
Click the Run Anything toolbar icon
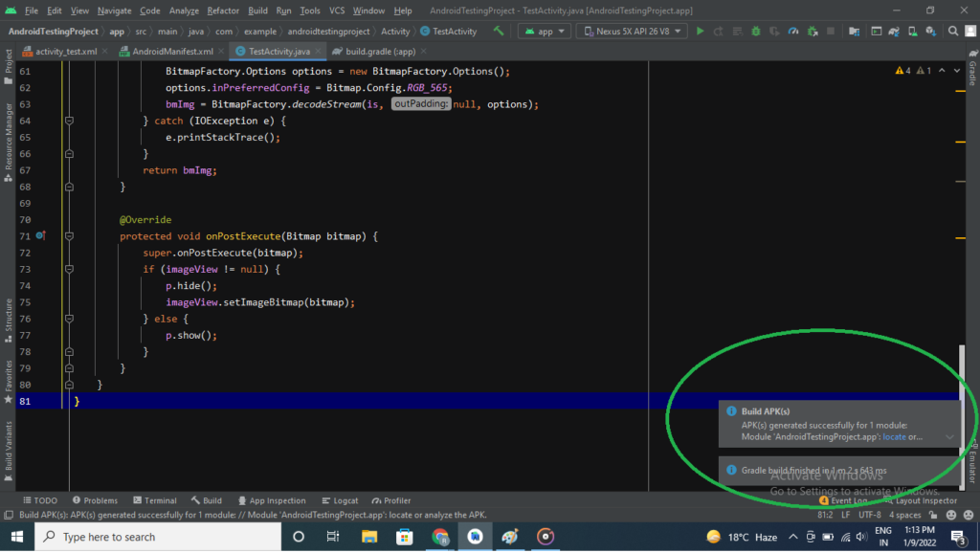click(x=877, y=31)
